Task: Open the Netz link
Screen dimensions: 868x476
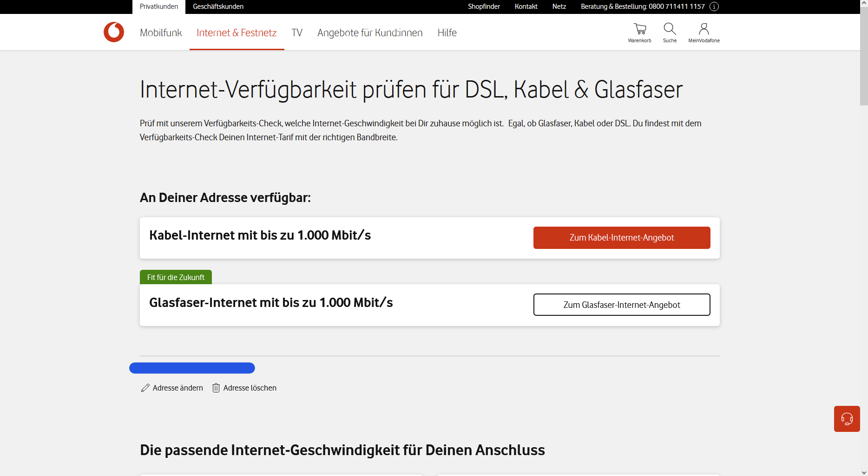Action: click(x=559, y=7)
